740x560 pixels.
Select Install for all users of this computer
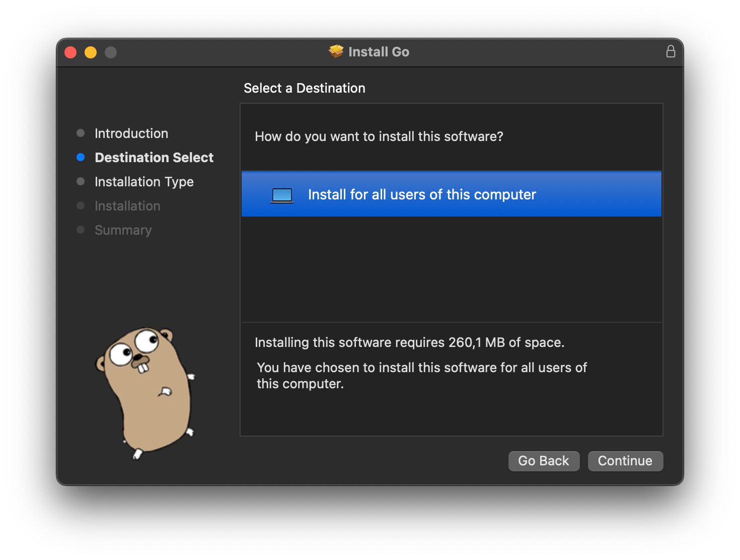(452, 194)
